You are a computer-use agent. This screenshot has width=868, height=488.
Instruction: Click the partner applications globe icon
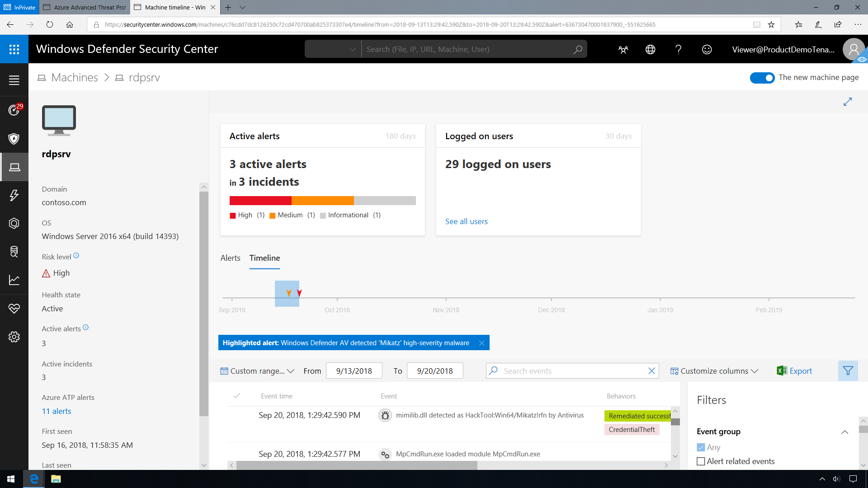(651, 49)
